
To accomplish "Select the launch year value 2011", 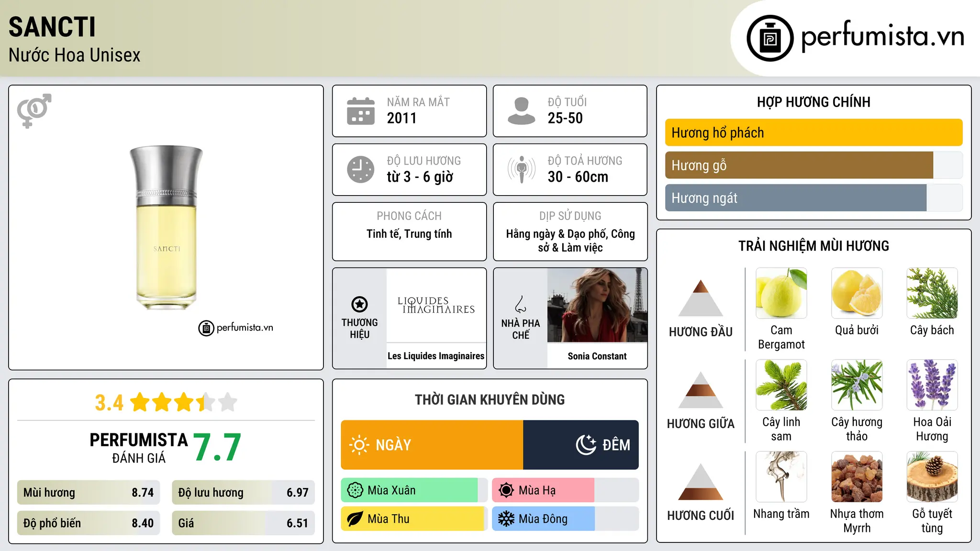I will [x=402, y=118].
